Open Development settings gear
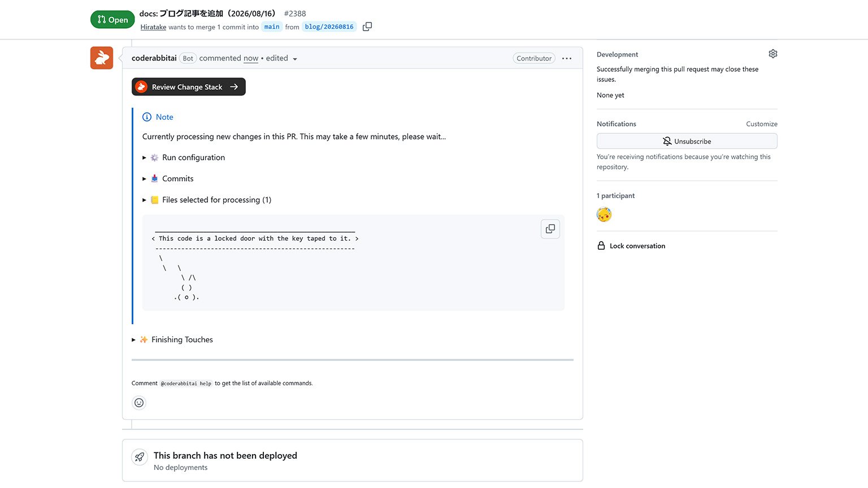The width and height of the screenshot is (868, 488). (x=772, y=54)
